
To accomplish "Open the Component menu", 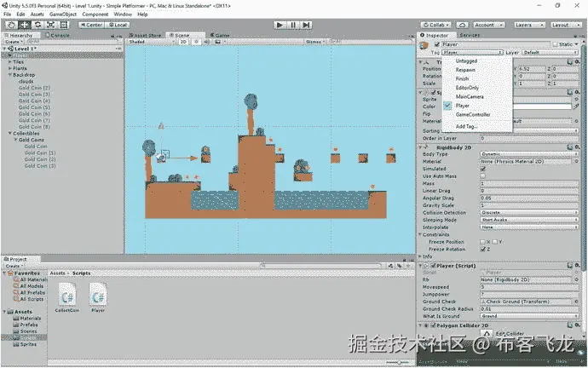I will pos(95,14).
